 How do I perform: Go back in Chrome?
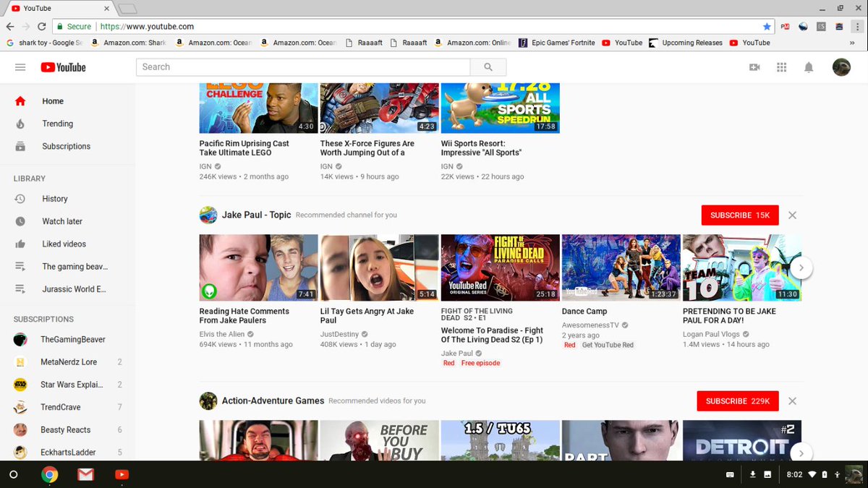(x=10, y=27)
